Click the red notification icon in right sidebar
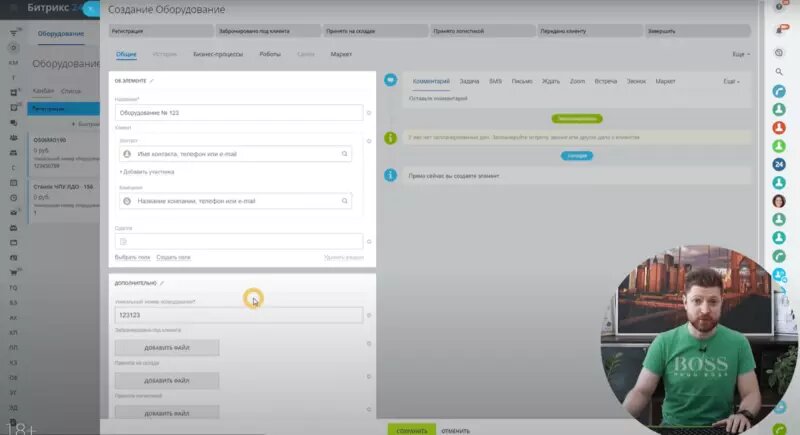 tap(781, 29)
